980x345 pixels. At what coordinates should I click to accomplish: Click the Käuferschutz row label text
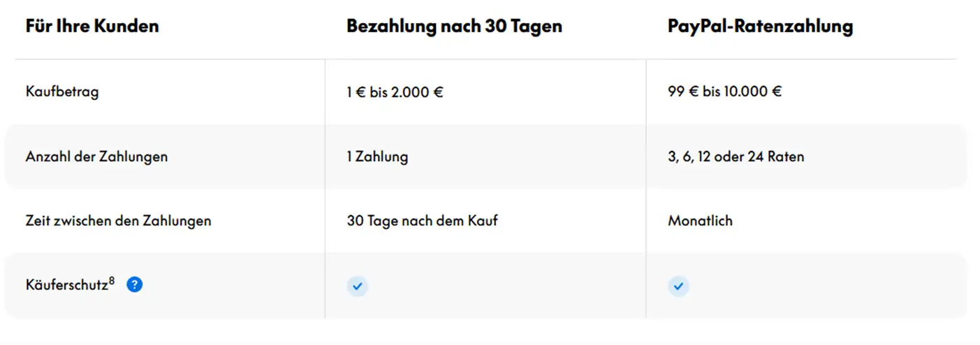coord(67,286)
